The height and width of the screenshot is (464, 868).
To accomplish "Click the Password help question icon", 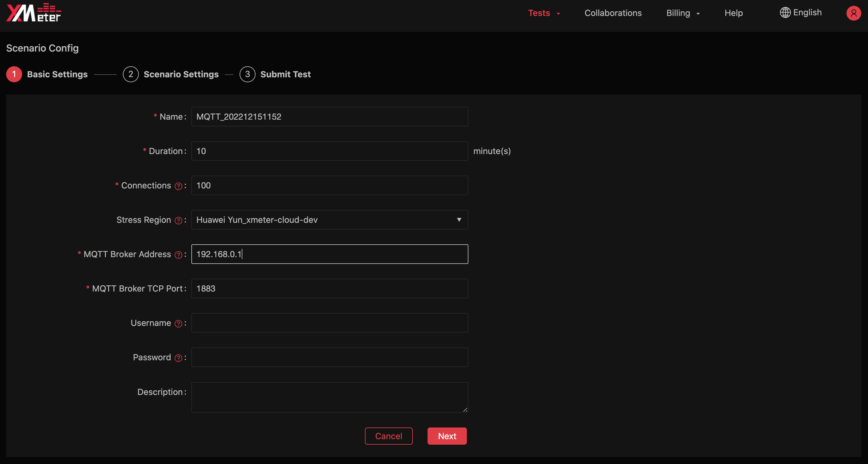I will click(178, 358).
